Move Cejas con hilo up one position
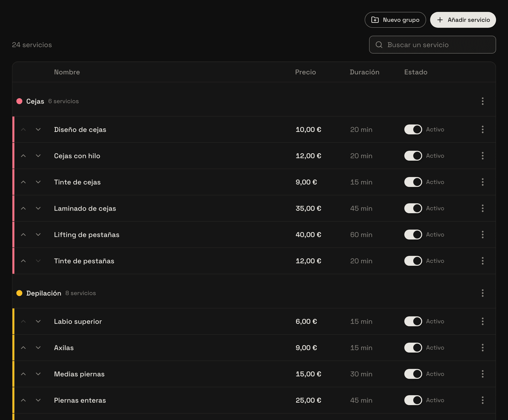The width and height of the screenshot is (508, 420). coord(23,156)
